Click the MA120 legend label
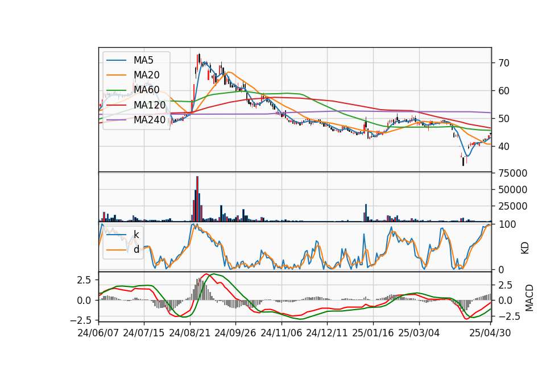This screenshot has height=392, width=546. pos(150,105)
